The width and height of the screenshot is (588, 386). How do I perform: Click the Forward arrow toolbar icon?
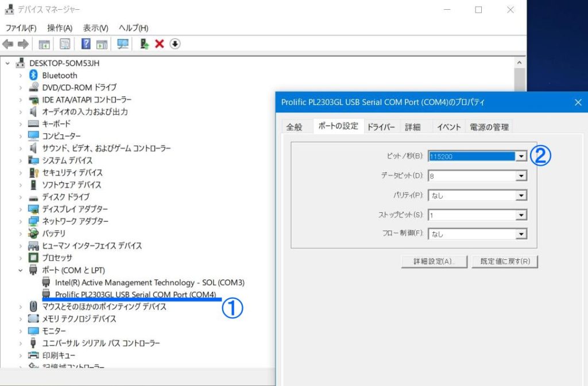(x=23, y=44)
